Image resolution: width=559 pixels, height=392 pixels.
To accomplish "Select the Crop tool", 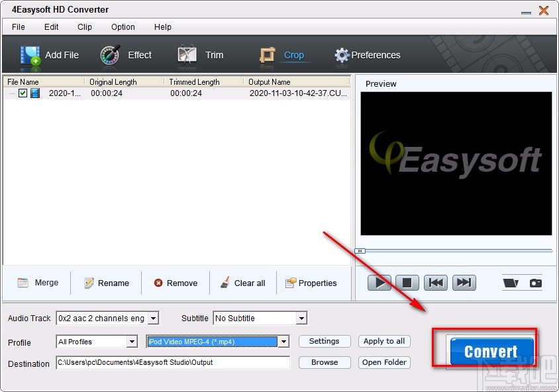I will (x=281, y=55).
